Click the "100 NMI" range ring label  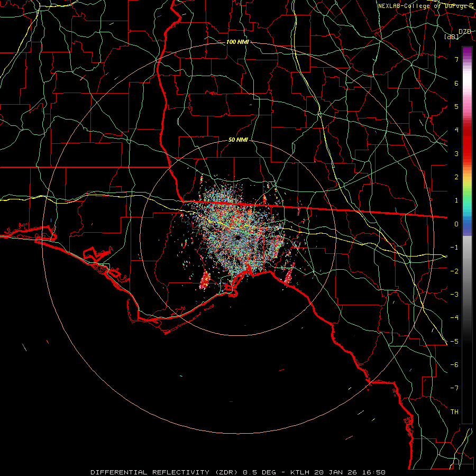point(237,42)
